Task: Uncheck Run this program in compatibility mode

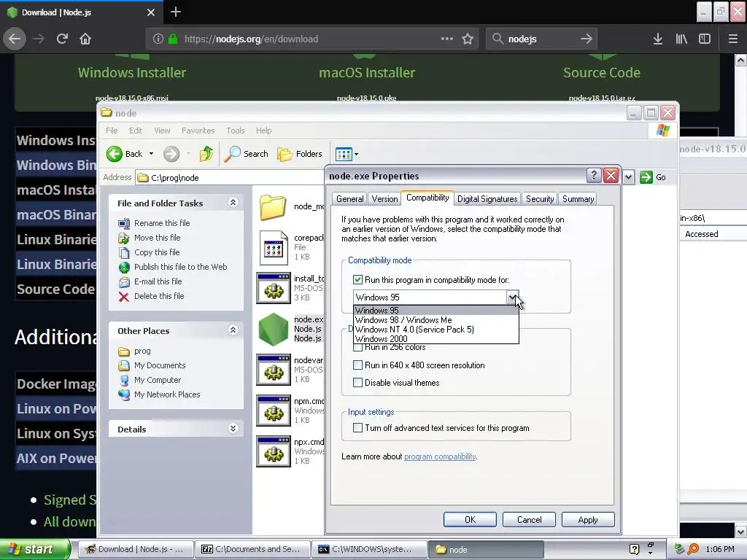Action: (357, 279)
